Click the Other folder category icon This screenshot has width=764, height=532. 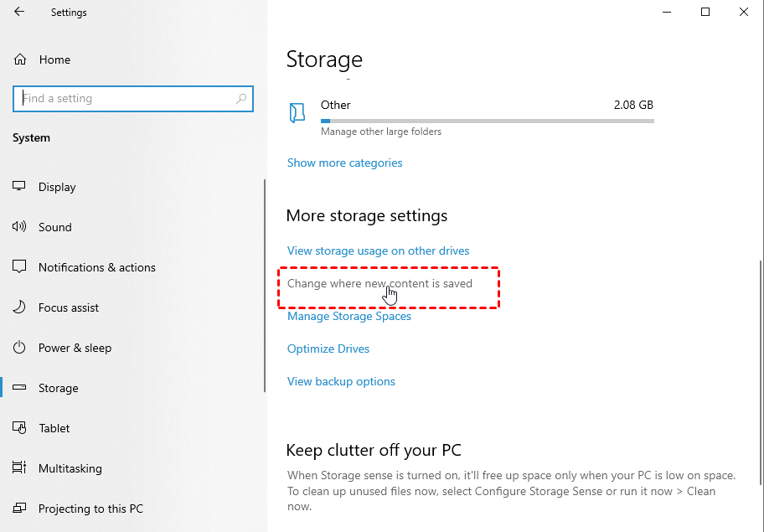tap(297, 113)
